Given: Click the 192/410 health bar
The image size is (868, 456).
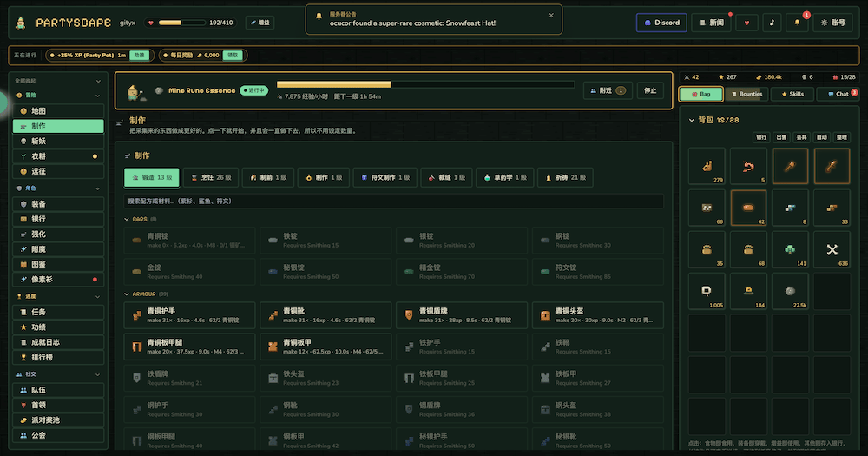Looking at the screenshot, I should 189,23.
